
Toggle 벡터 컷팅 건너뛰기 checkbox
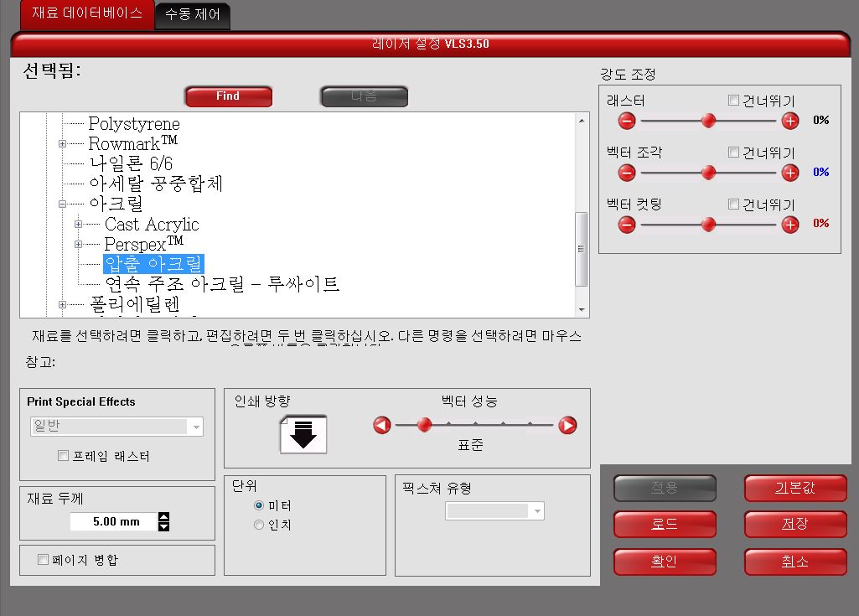tap(733, 204)
